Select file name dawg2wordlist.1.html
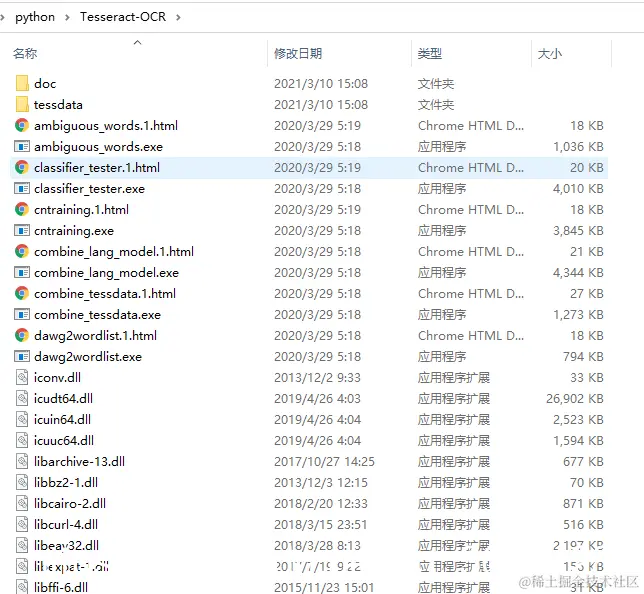This screenshot has height=594, width=644. pos(95,336)
